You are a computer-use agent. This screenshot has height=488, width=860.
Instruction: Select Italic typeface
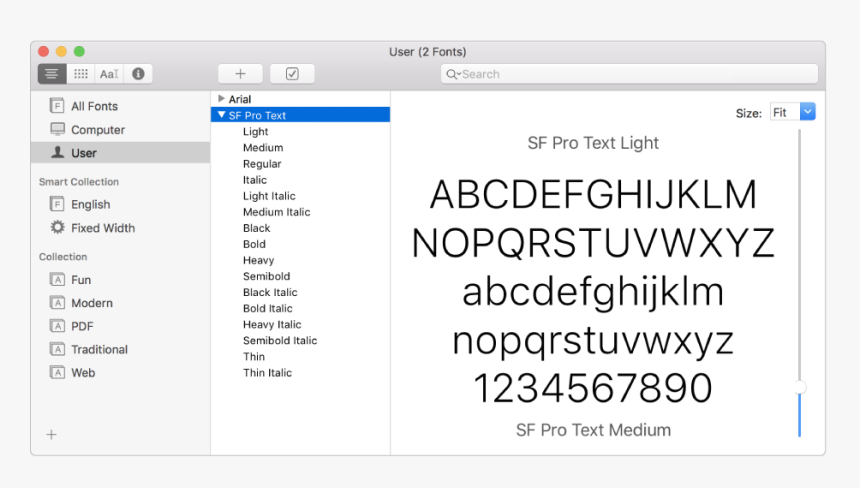click(x=254, y=180)
